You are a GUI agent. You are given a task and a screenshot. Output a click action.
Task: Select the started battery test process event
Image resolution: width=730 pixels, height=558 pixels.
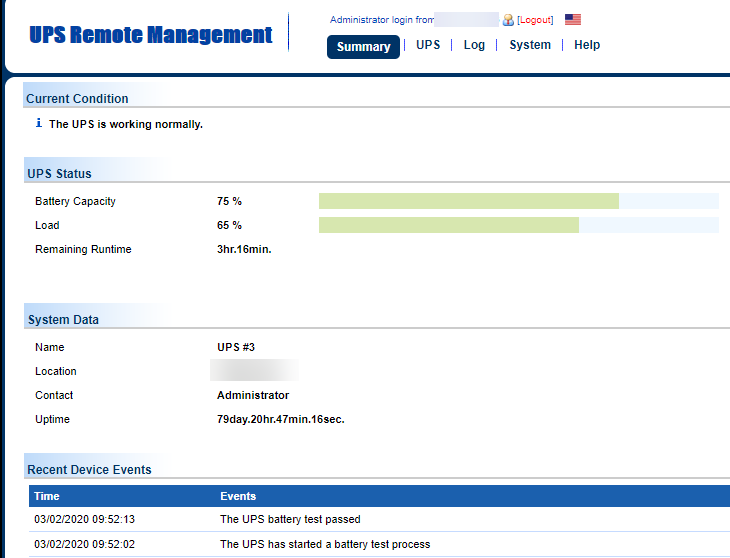325,544
